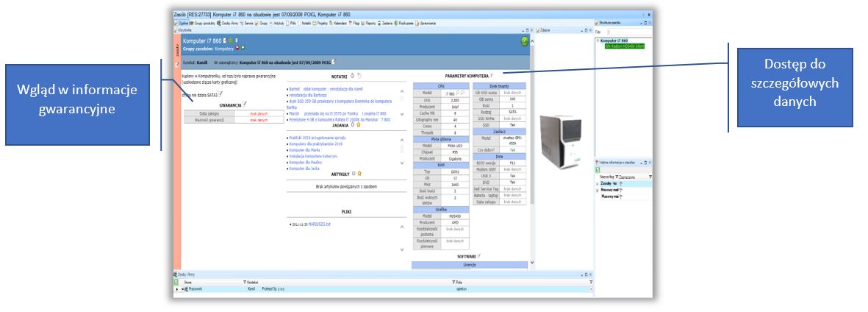
Task: Add a resource group with green plus icon
Action: click(243, 49)
